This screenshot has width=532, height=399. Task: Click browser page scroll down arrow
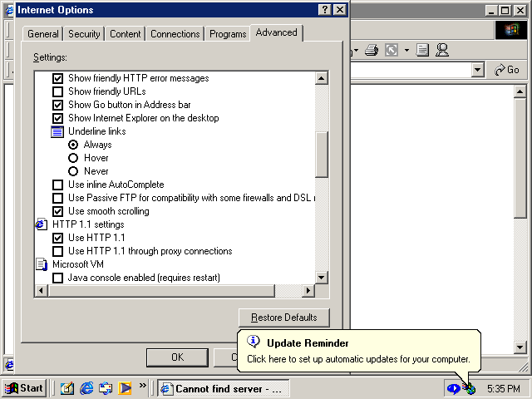click(520, 347)
